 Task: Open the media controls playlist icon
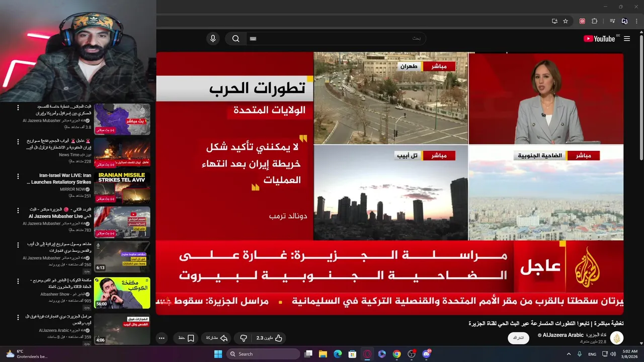tap(612, 21)
